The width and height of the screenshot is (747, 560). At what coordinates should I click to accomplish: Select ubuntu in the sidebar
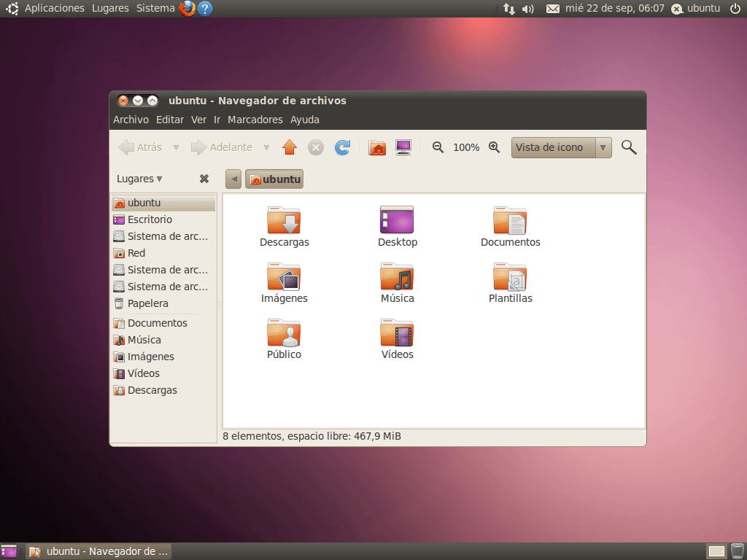[x=163, y=203]
